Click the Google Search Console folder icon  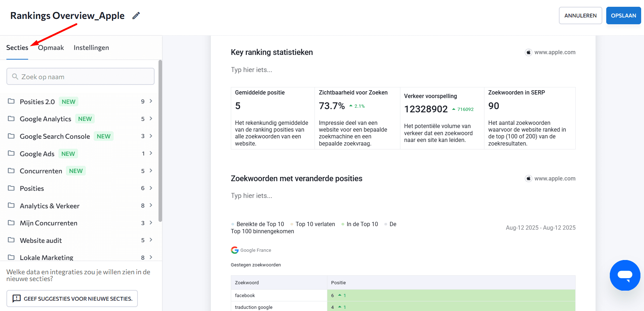(x=11, y=136)
